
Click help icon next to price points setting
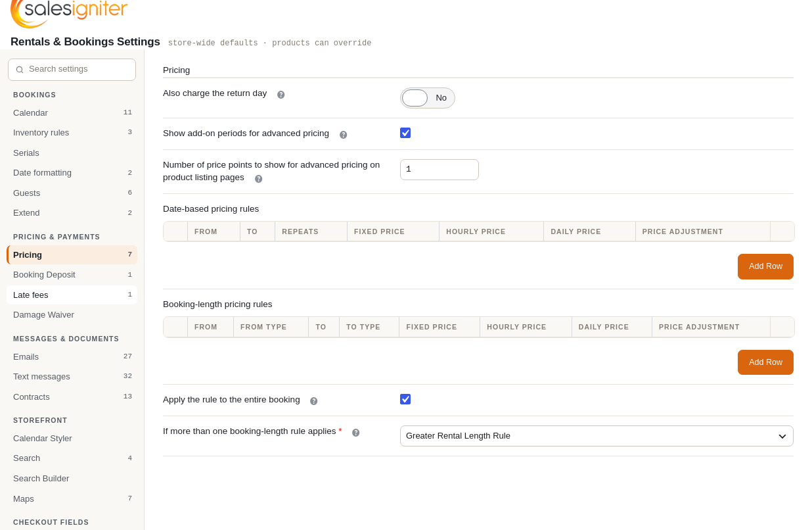258,179
